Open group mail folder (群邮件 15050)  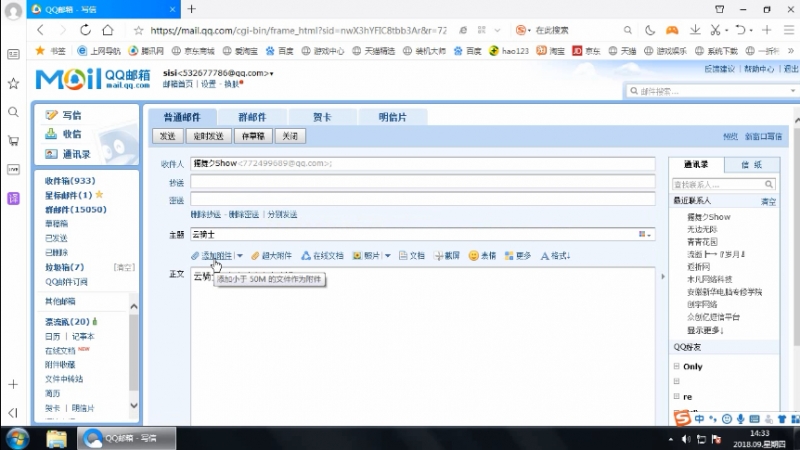76,209
